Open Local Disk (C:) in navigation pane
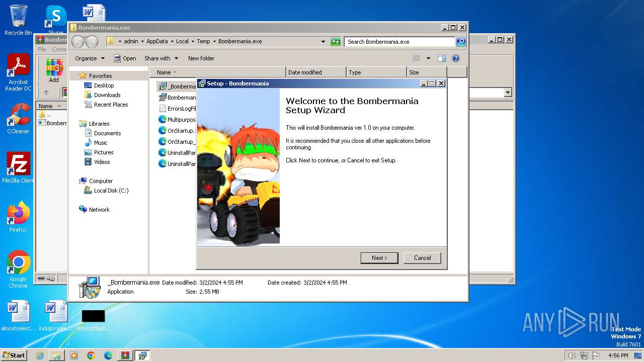This screenshot has width=644, height=362. coord(111,191)
